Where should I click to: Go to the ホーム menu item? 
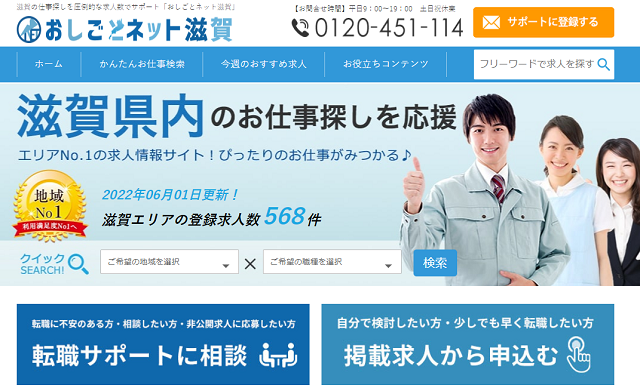(x=49, y=64)
